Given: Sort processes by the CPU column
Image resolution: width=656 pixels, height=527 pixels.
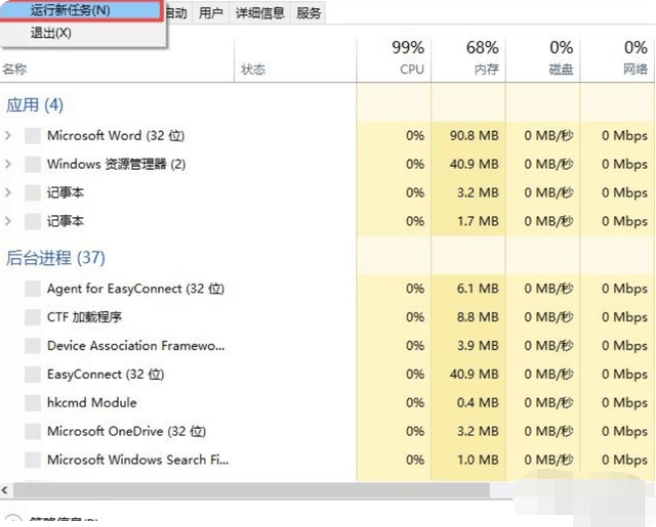Looking at the screenshot, I should (408, 58).
